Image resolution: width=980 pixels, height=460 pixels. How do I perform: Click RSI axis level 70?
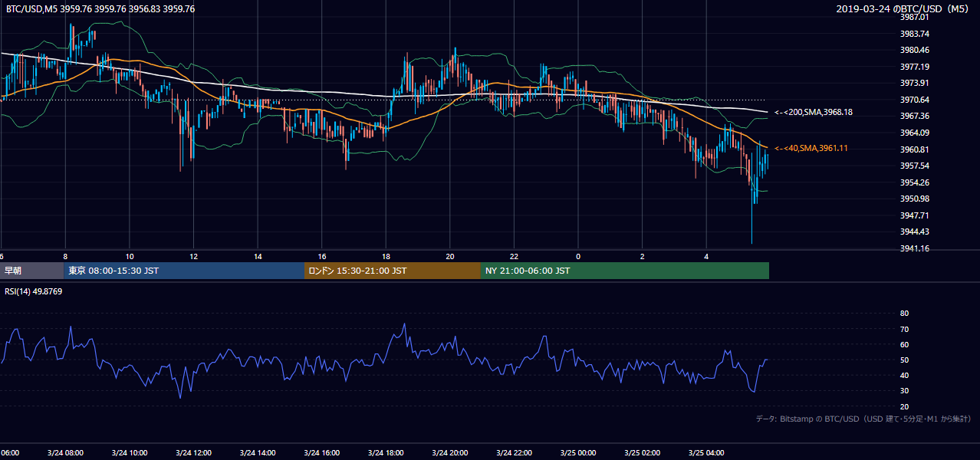click(904, 329)
